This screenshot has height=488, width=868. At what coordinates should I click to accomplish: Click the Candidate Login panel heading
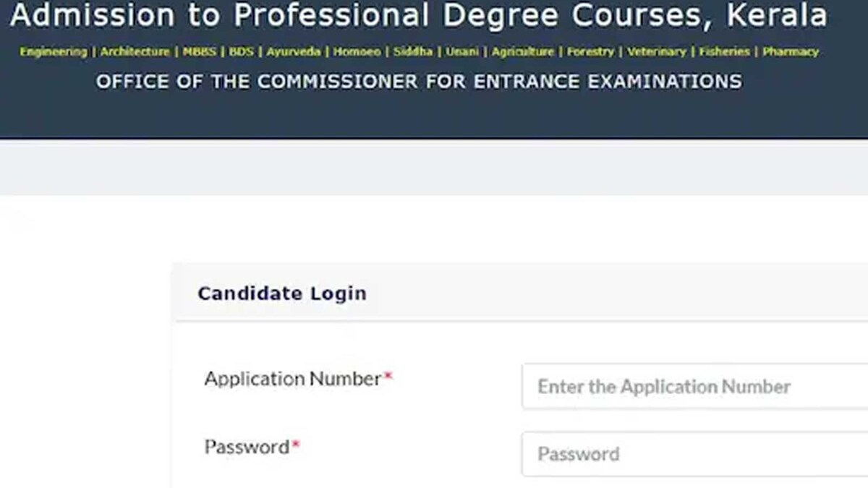pos(283,294)
